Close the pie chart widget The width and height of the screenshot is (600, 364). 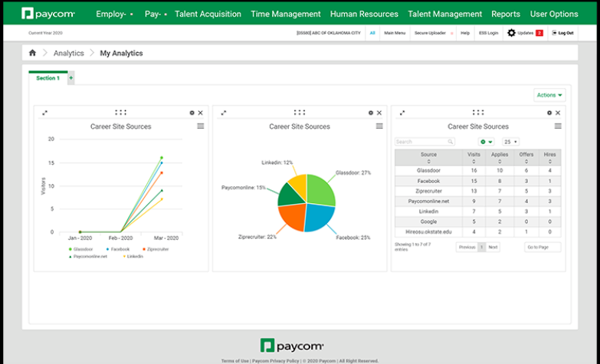tap(379, 113)
